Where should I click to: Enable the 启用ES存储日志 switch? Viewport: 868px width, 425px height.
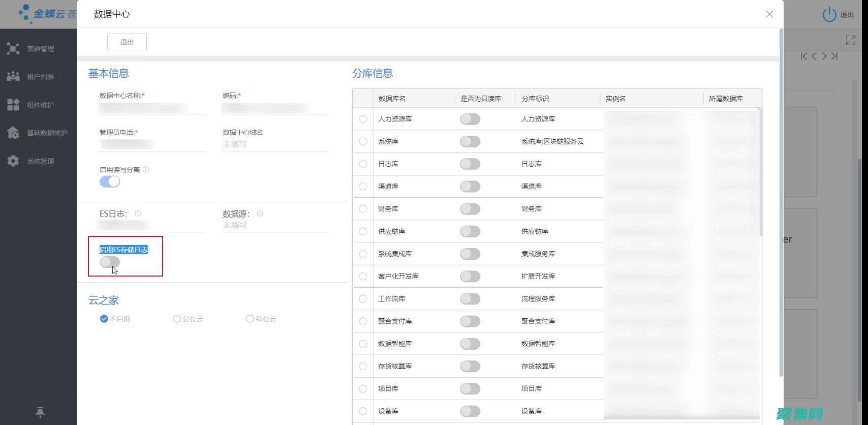(110, 262)
